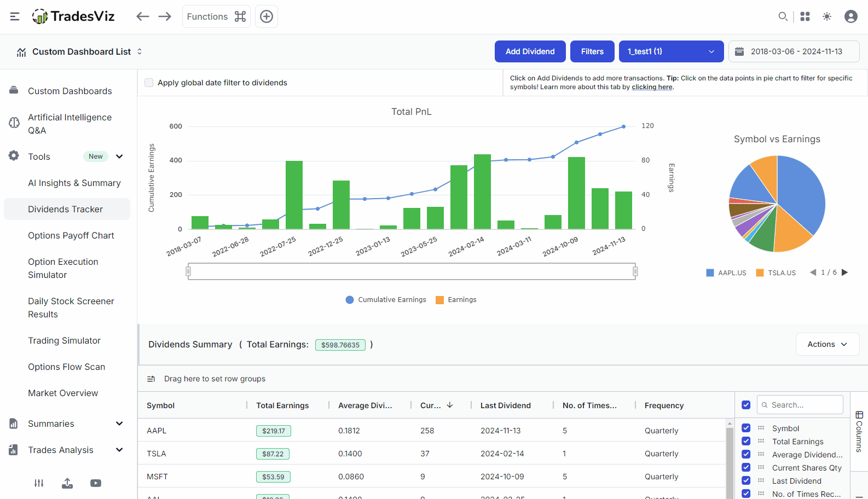
Task: Expand the Trades Analysis section
Action: [119, 450]
